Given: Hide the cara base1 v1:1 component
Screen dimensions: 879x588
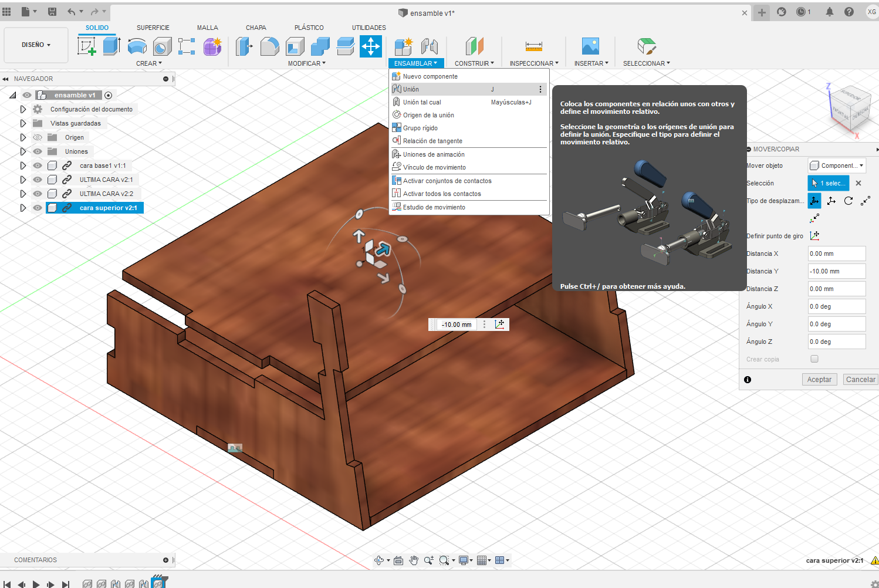Looking at the screenshot, I should pos(38,165).
